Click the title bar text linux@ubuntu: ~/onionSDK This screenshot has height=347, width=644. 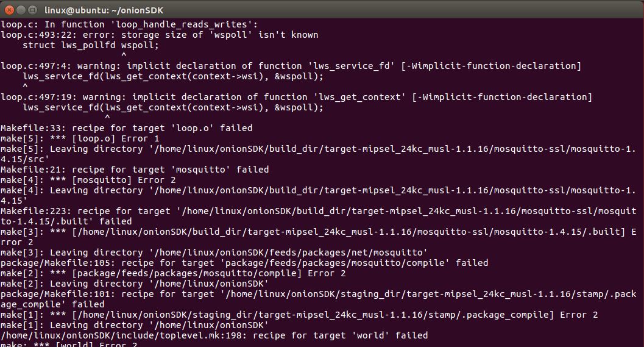pyautogui.click(x=104, y=10)
